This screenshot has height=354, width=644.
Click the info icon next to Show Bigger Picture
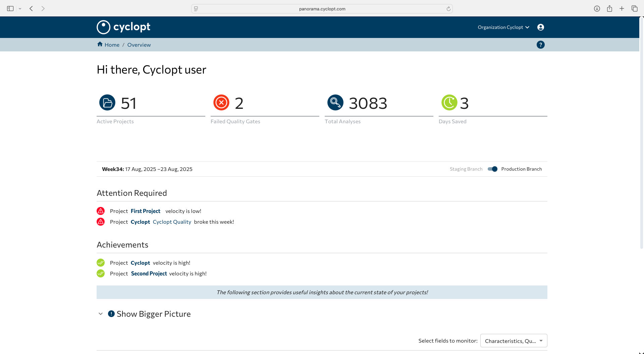click(111, 314)
